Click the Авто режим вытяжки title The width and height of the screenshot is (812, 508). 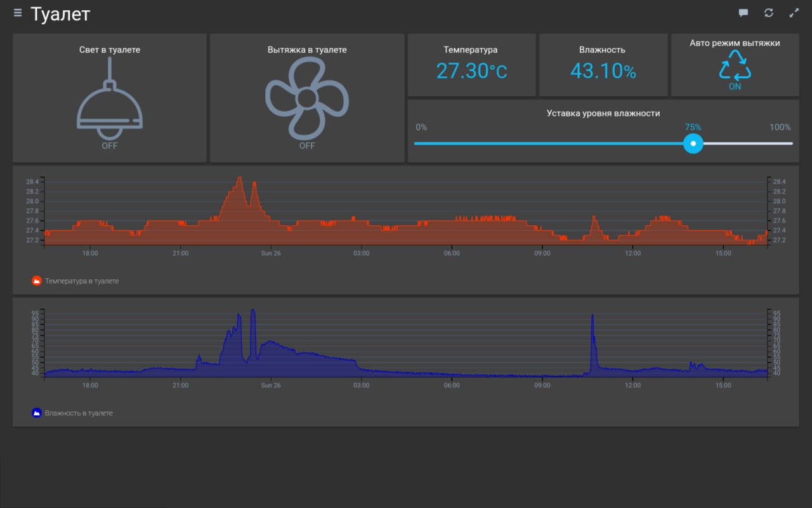(735, 43)
